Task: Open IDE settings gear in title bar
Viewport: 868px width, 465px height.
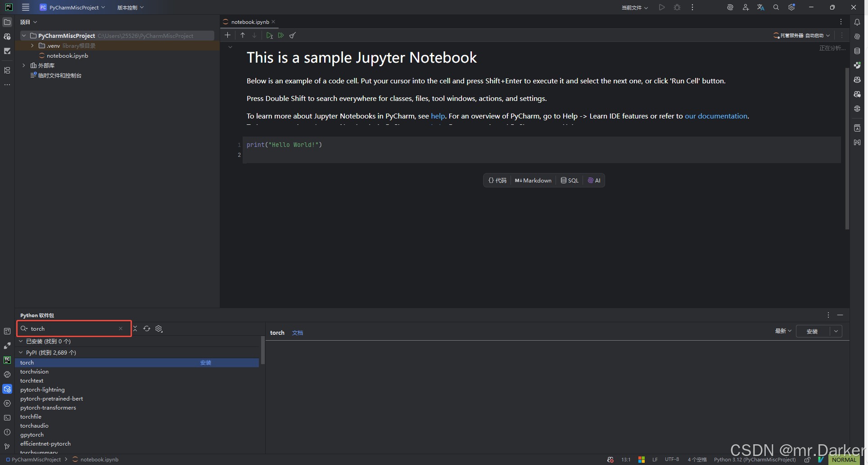Action: coord(791,7)
